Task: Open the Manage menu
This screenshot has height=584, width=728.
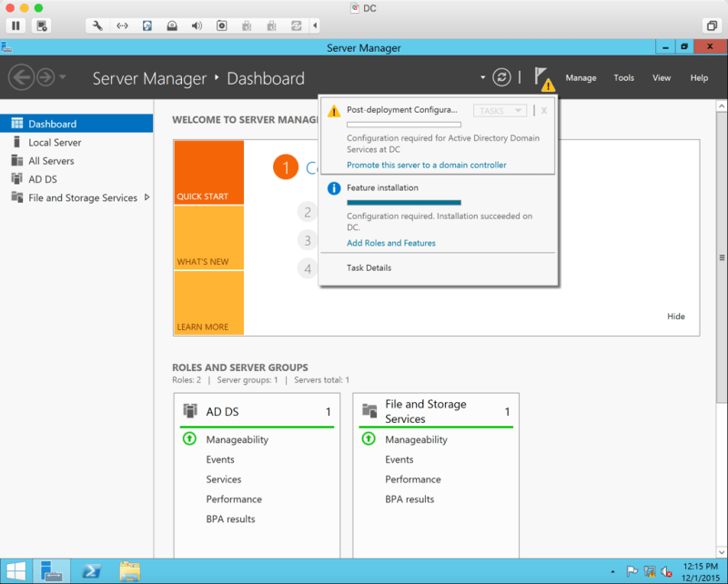Action: click(581, 78)
